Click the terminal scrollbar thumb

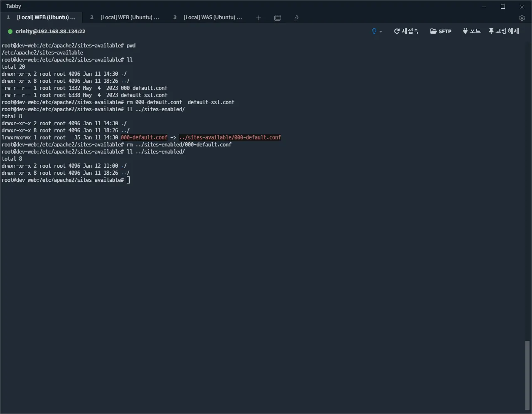pos(527,376)
